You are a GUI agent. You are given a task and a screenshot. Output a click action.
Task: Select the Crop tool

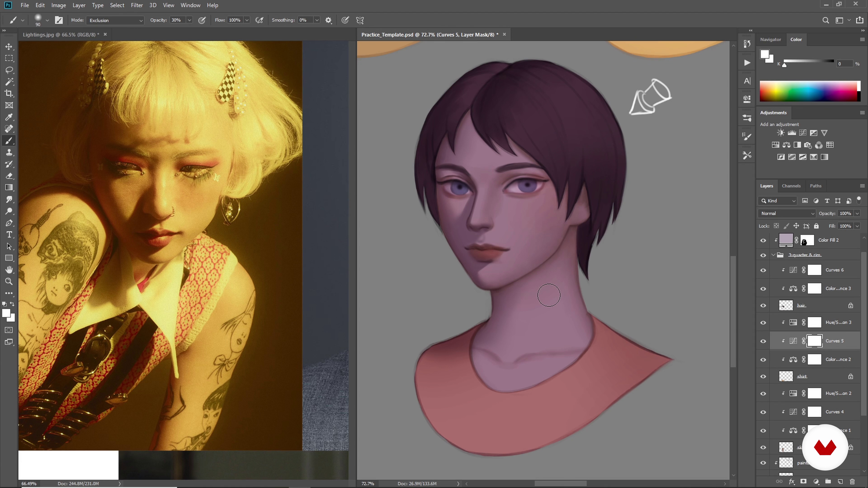point(9,94)
